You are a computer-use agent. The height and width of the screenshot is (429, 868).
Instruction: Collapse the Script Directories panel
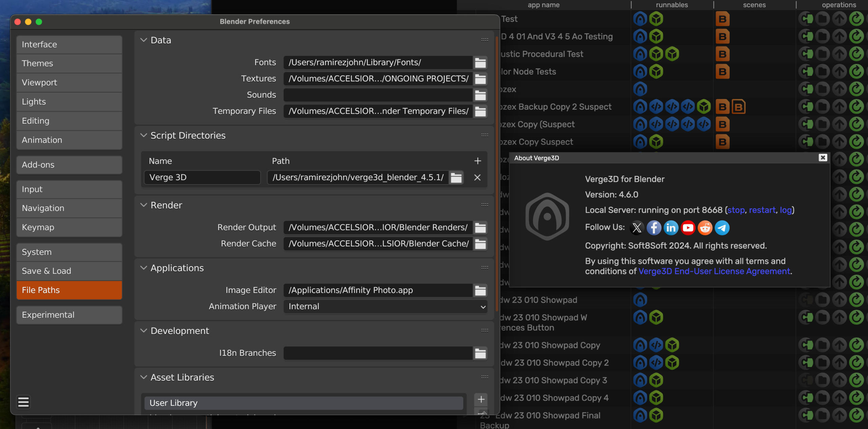(144, 135)
